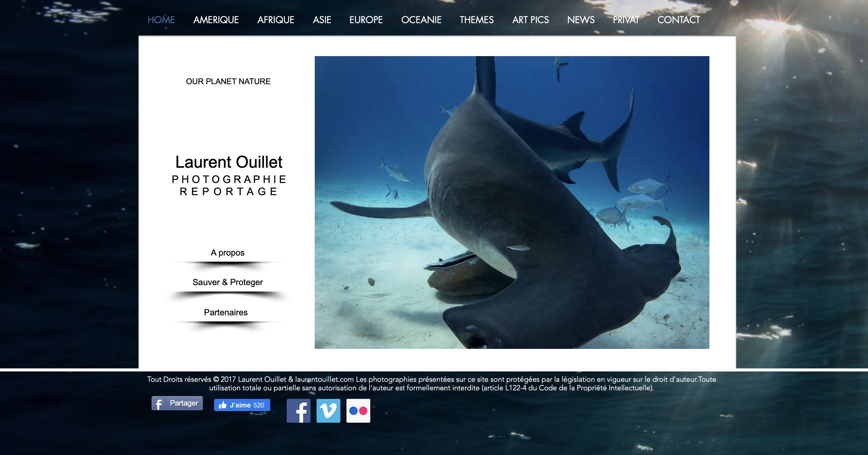Screen dimensions: 868x455
Task: Open the PRIVAT menu item
Action: 626,20
